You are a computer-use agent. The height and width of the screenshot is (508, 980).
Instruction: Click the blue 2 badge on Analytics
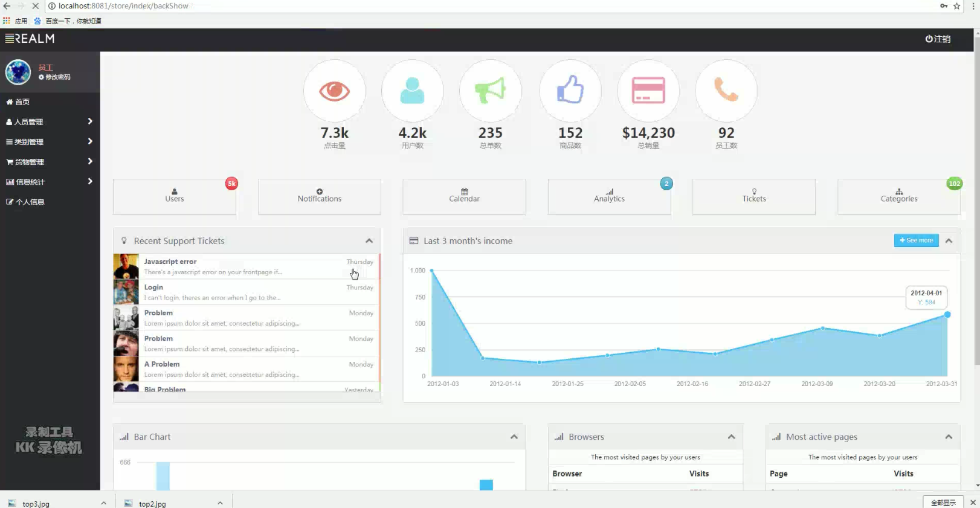click(666, 184)
